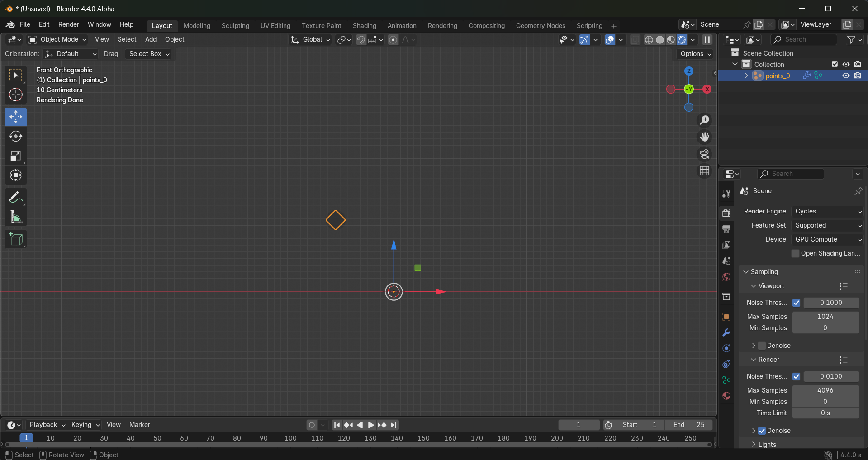Select the Cursor tool in toolbar
Screen dimensions: 868x460
click(x=16, y=95)
